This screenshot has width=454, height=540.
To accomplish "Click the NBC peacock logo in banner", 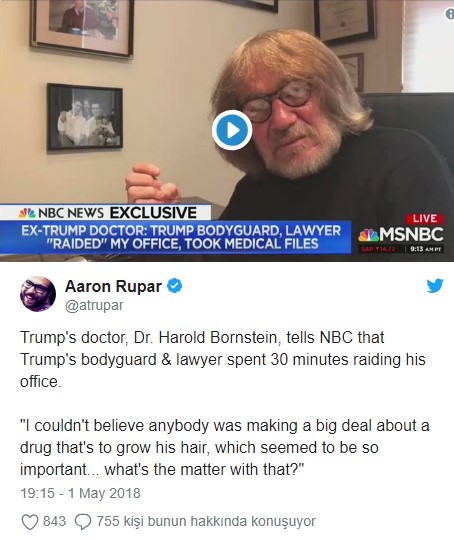I will tap(27, 213).
